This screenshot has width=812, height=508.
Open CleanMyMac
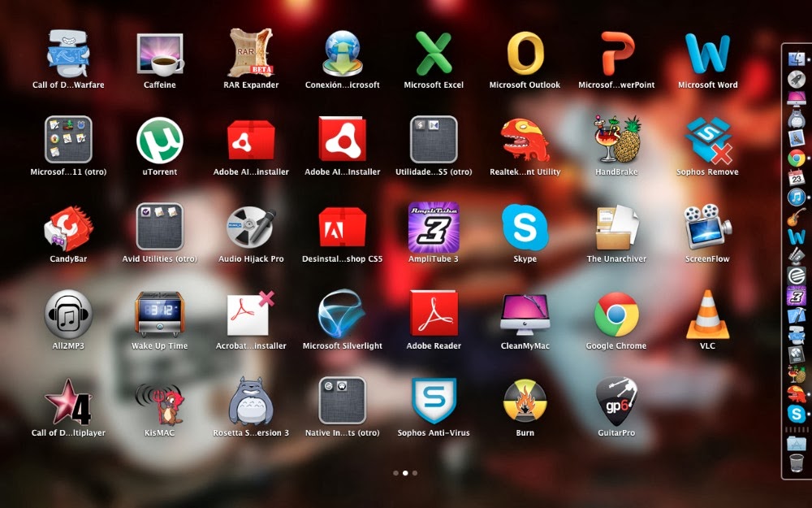[525, 315]
